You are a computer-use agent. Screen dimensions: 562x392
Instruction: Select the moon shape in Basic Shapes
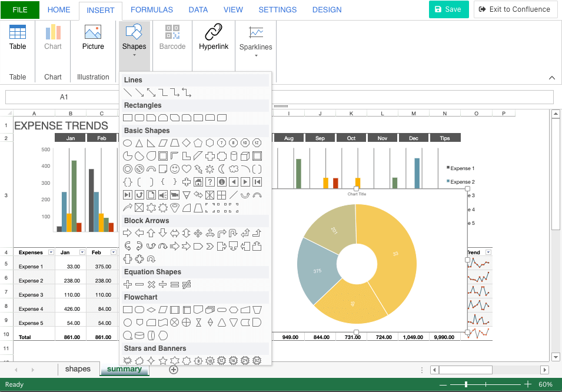(x=222, y=169)
